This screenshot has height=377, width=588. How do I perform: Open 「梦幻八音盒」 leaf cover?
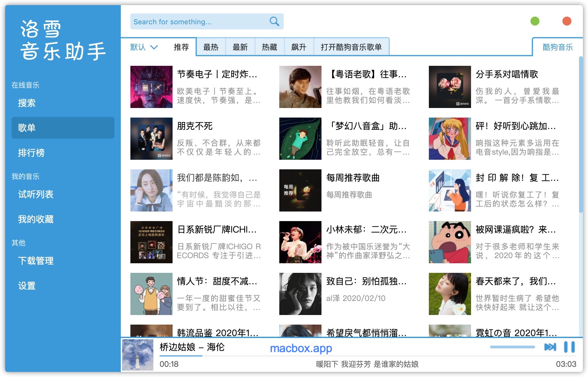click(300, 139)
